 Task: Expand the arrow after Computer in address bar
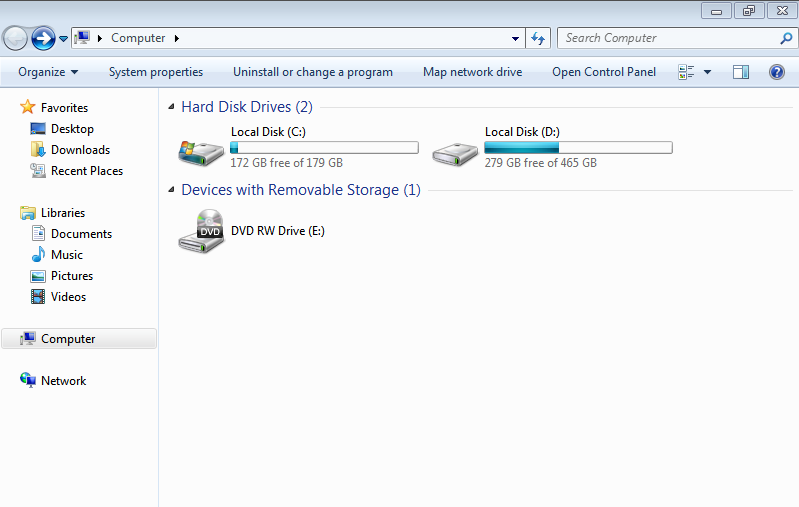tap(177, 38)
